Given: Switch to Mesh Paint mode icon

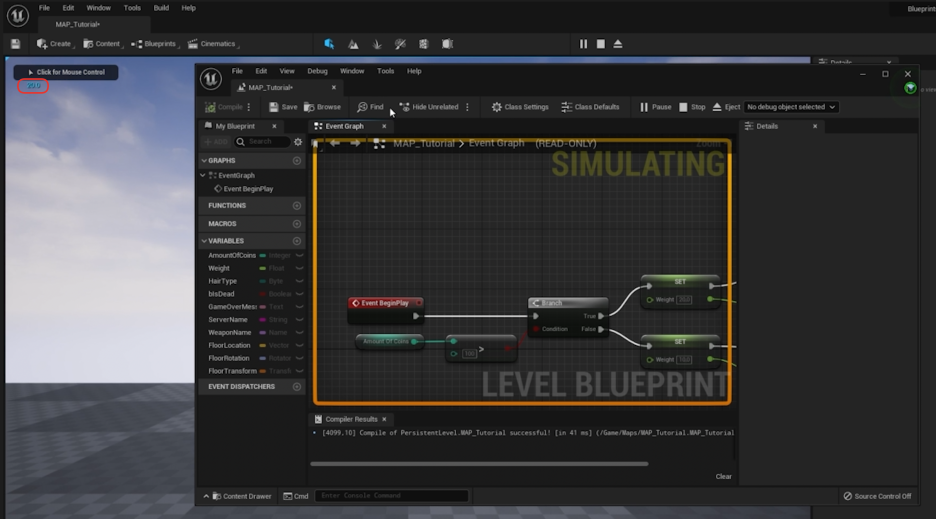Looking at the screenshot, I should click(x=400, y=44).
